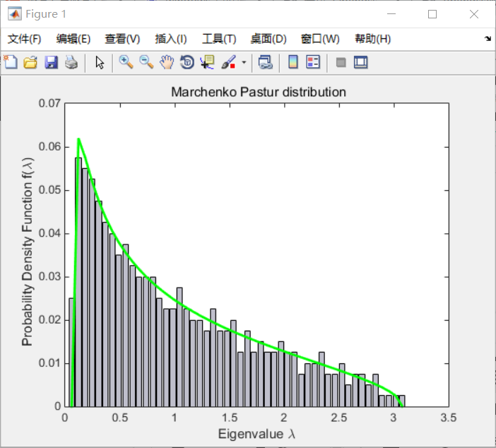Activate the Zoom Out magnifier tool

coord(146,62)
